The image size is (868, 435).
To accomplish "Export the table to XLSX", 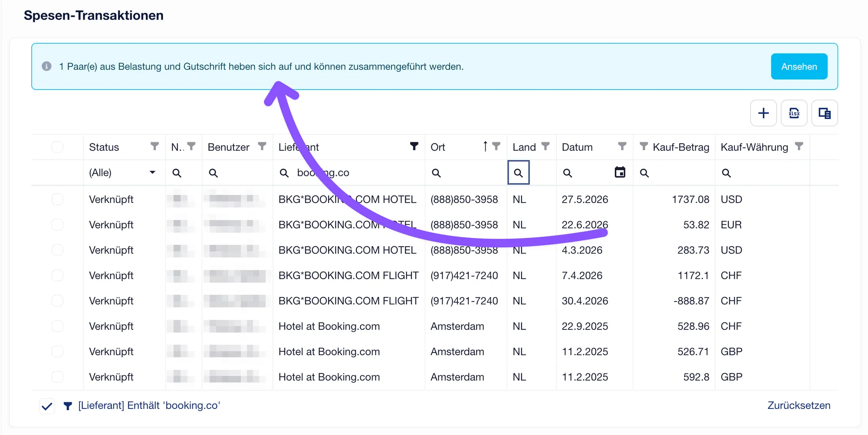I will pyautogui.click(x=794, y=113).
